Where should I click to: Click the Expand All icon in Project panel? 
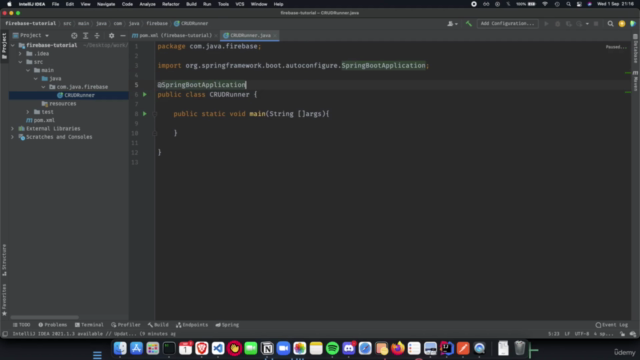[x=85, y=36]
